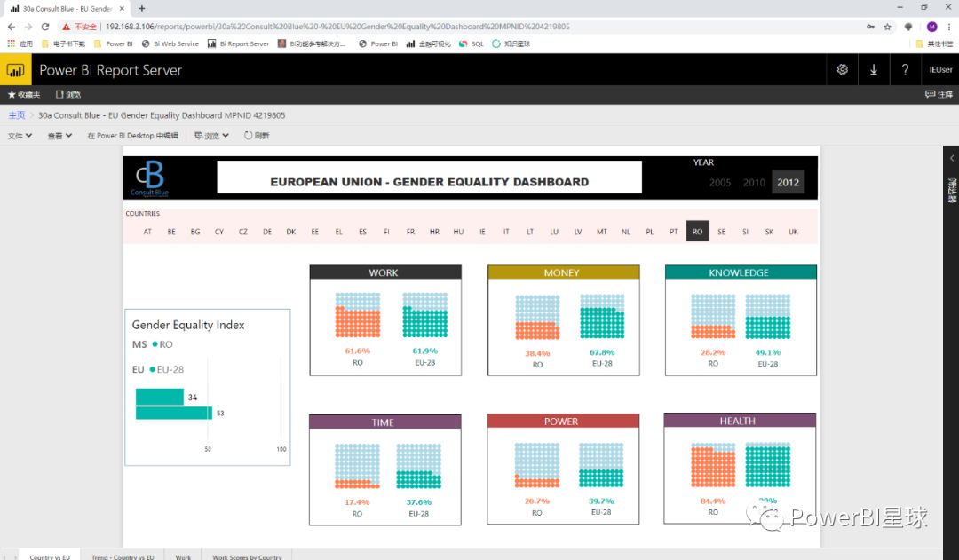Screen dimensions: 959x560
Task: Open the help question mark icon
Action: (905, 70)
